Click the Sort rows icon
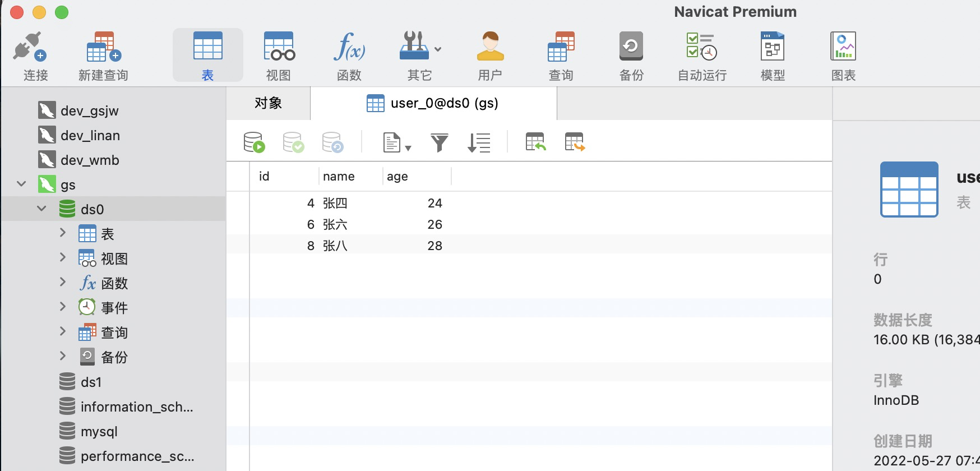Image resolution: width=980 pixels, height=471 pixels. click(x=479, y=142)
